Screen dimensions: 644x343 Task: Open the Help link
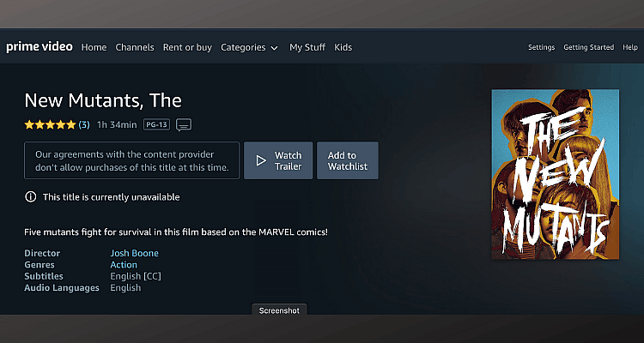[630, 48]
